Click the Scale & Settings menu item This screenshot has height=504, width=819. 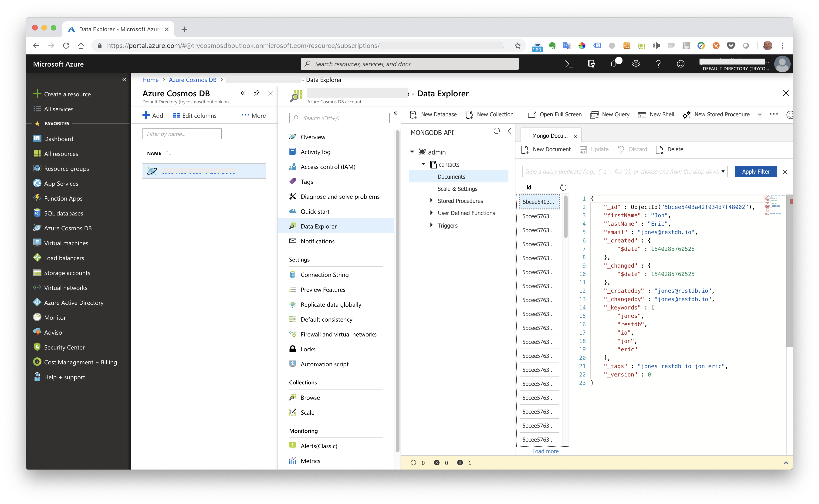click(x=457, y=188)
